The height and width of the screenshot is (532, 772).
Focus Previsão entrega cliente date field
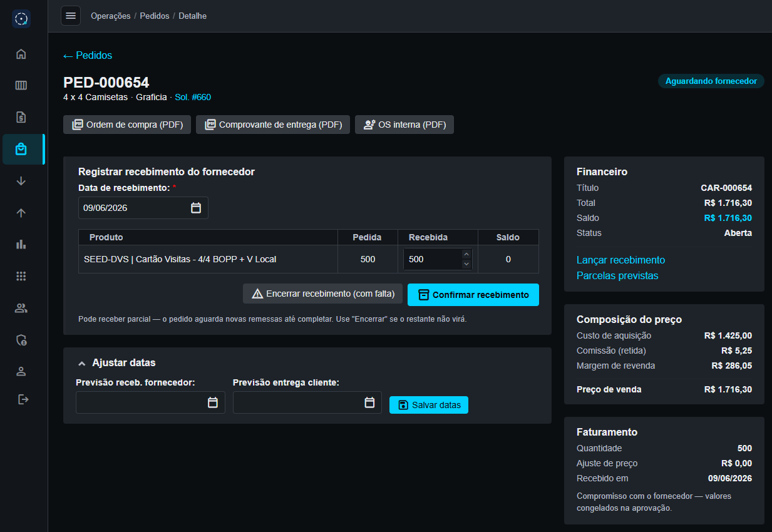[307, 402]
